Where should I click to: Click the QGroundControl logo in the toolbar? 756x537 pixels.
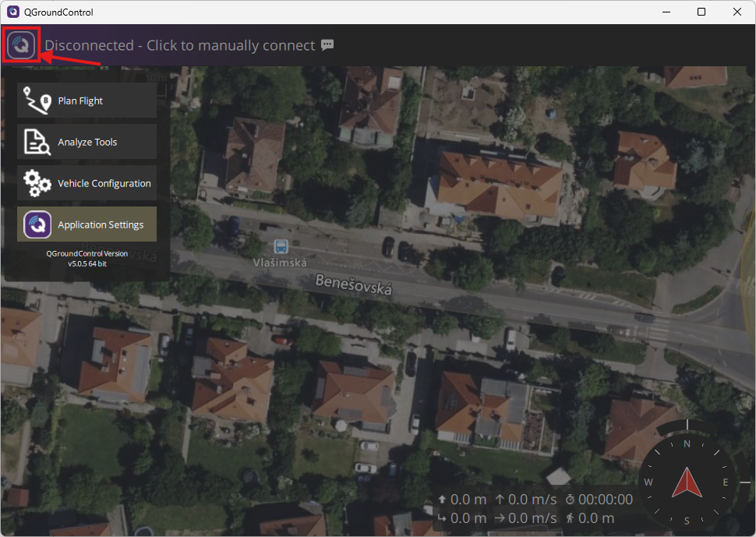(22, 45)
